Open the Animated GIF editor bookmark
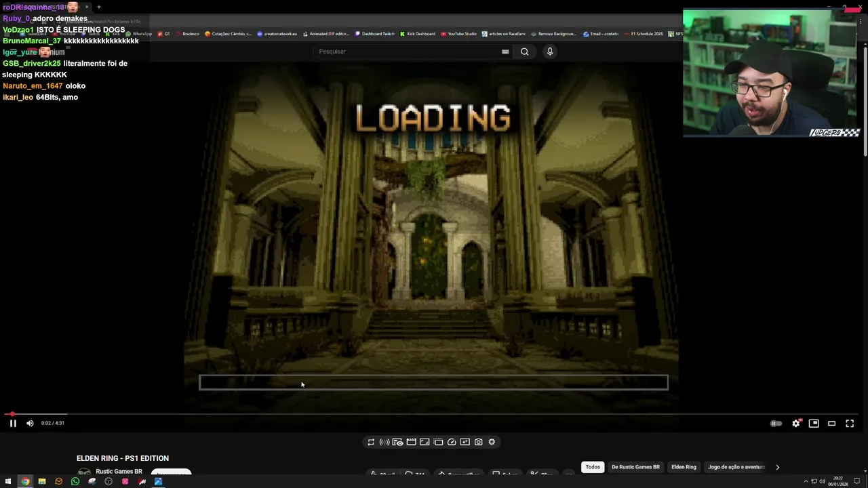The width and height of the screenshot is (868, 488). 325,34
